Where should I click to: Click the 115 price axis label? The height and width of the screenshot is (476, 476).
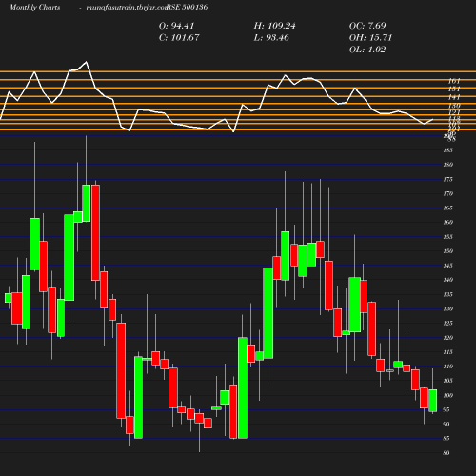coord(447,352)
